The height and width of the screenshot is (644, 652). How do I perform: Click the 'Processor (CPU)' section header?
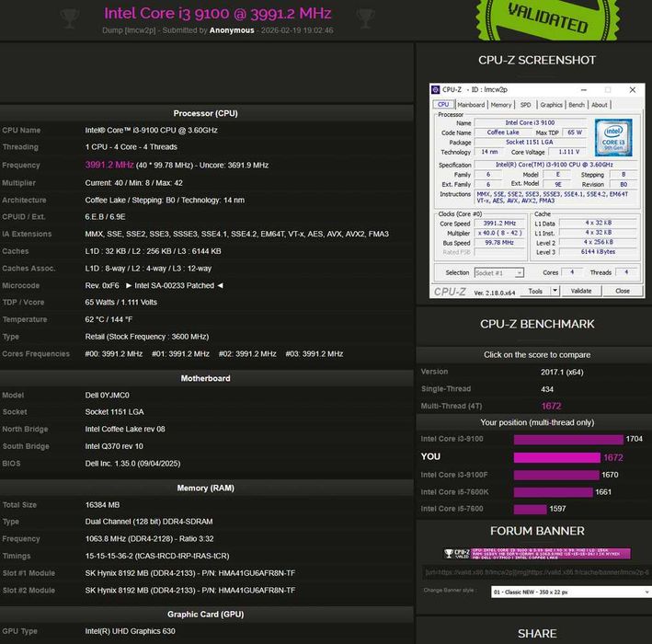coord(205,113)
